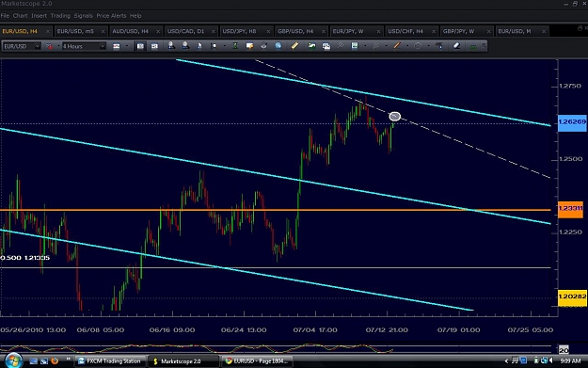Click the candlestick chart type icon
This screenshot has width=588, height=368.
(x=117, y=46)
